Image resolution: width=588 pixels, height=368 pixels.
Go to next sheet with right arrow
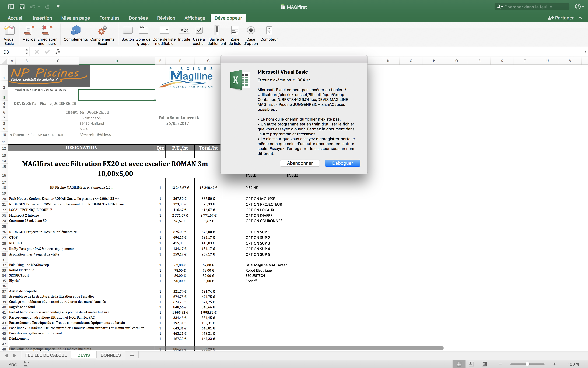pos(14,356)
